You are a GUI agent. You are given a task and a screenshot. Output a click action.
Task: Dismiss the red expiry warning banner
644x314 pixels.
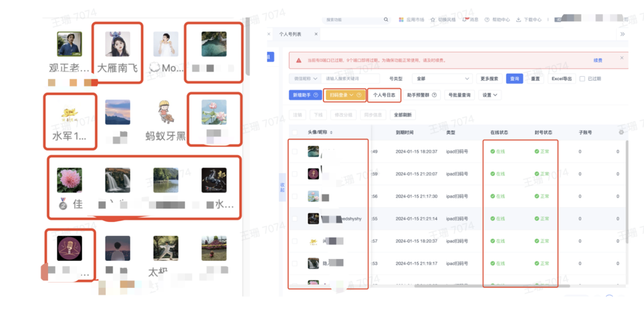pyautogui.click(x=622, y=58)
